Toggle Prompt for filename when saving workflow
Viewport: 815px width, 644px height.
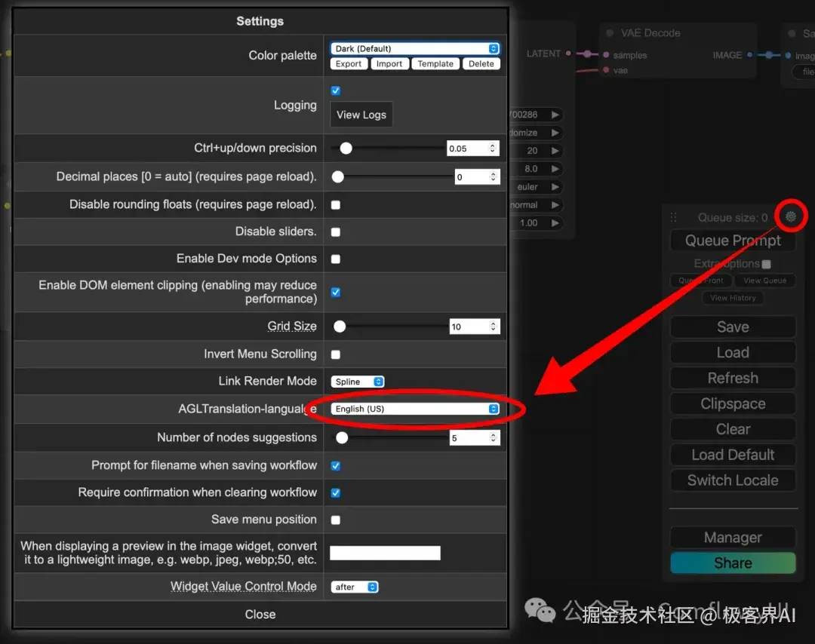(x=336, y=465)
